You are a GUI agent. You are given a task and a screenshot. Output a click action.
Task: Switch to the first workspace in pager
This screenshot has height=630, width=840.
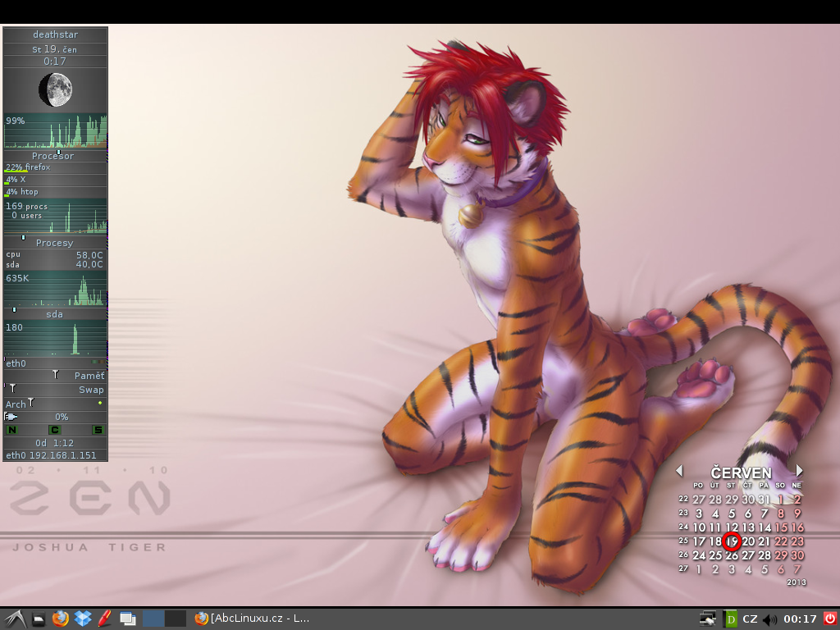tap(153, 619)
